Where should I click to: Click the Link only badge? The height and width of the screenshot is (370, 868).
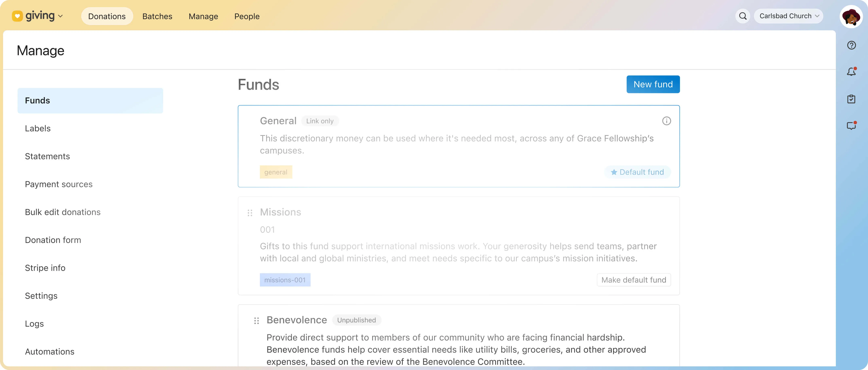319,121
